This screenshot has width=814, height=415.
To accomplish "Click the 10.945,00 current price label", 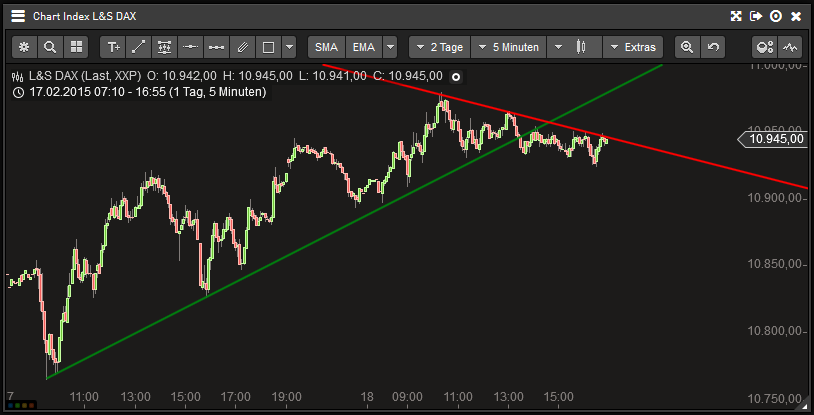I will (x=774, y=139).
